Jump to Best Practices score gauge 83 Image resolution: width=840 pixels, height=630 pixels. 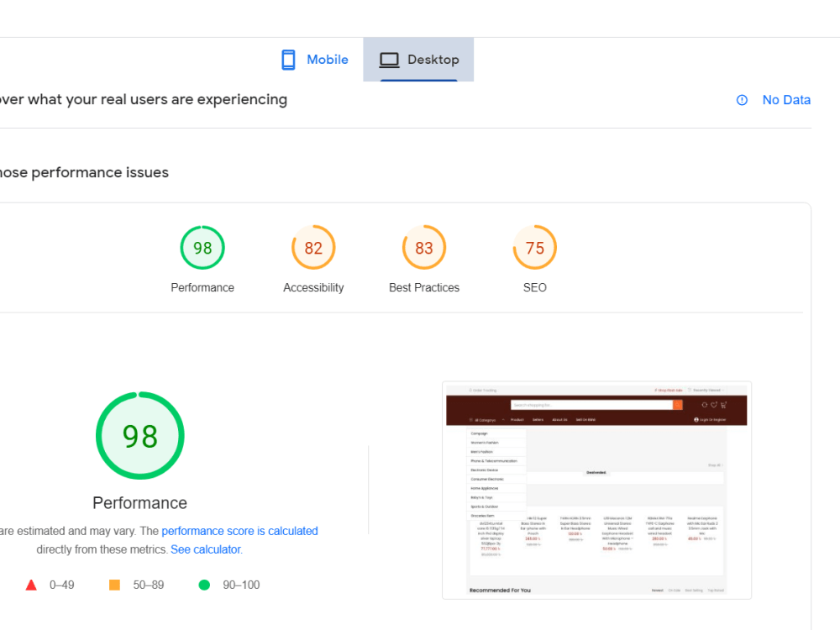[423, 248]
